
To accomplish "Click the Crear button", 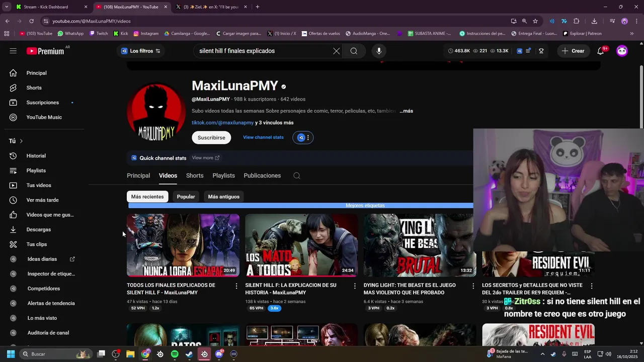I will coord(573,51).
